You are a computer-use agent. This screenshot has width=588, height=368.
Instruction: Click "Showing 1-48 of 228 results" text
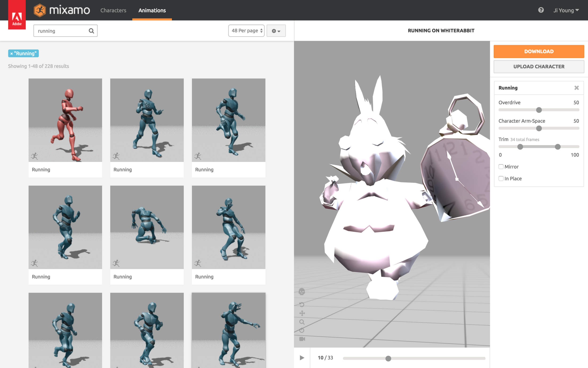[38, 66]
